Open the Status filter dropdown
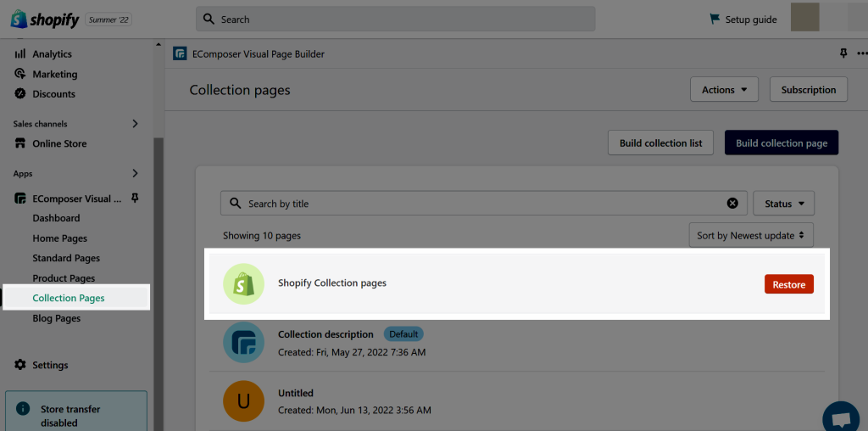Viewport: 868px width, 431px height. click(784, 204)
